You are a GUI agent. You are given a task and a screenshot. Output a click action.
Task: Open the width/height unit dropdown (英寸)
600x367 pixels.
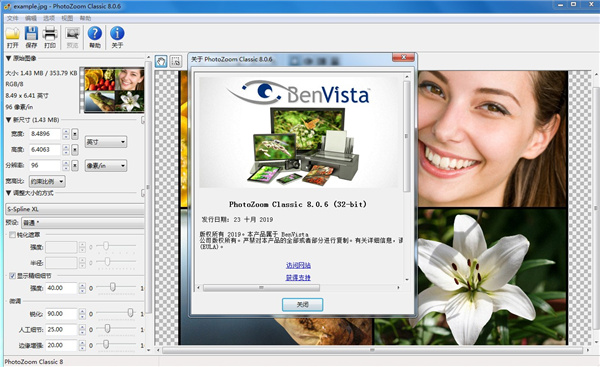point(106,142)
